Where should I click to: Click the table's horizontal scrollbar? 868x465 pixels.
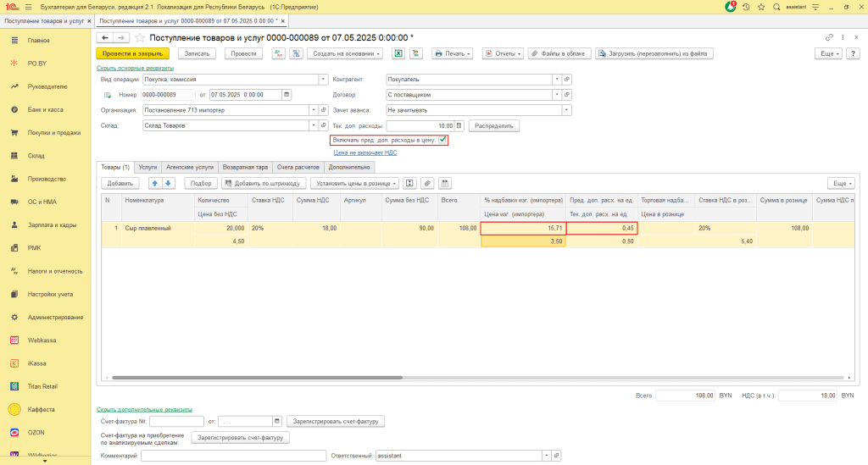(x=258, y=378)
